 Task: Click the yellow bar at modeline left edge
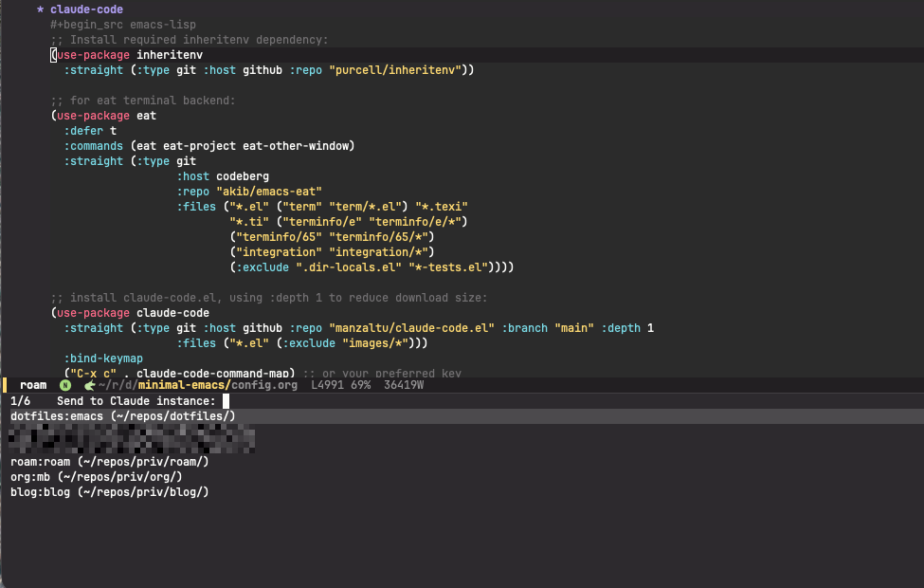5,385
